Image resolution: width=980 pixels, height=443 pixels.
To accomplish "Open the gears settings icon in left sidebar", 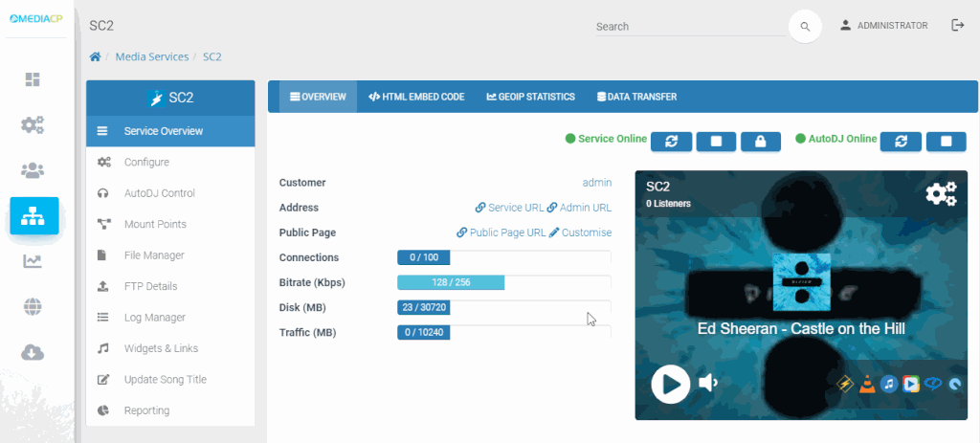I will pos(33,125).
